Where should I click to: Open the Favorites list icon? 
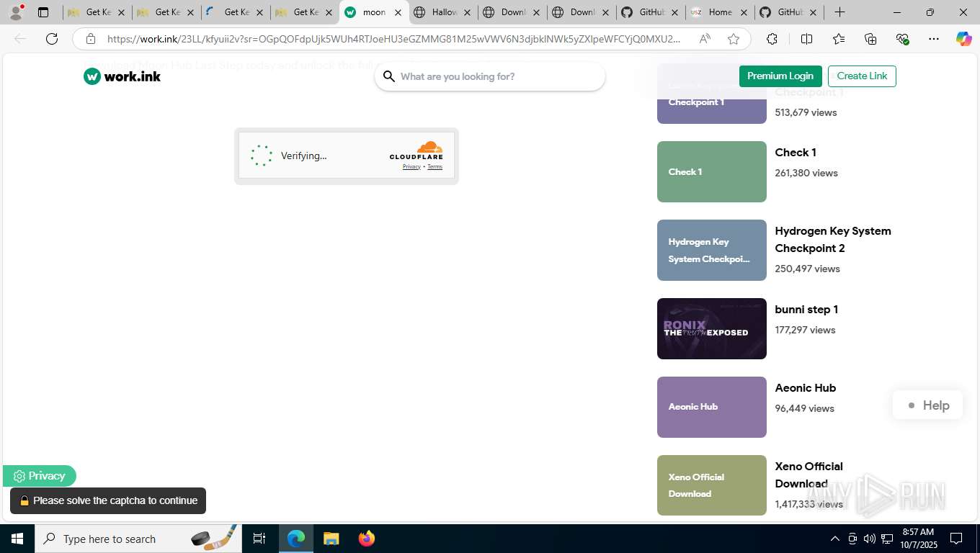pyautogui.click(x=839, y=39)
